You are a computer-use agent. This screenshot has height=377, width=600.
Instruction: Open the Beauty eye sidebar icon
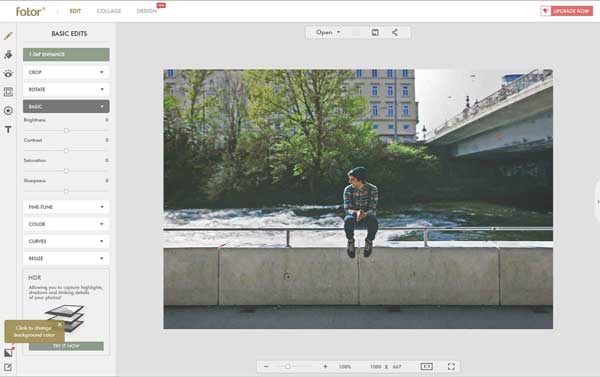coord(8,73)
